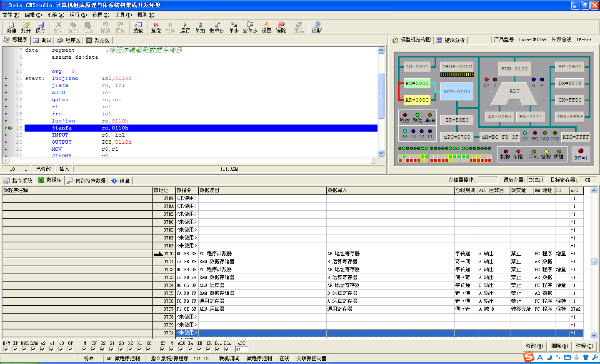600x364 pixels.
Task: Click the 装载 (Load) toolbar icon
Action: click(x=138, y=27)
